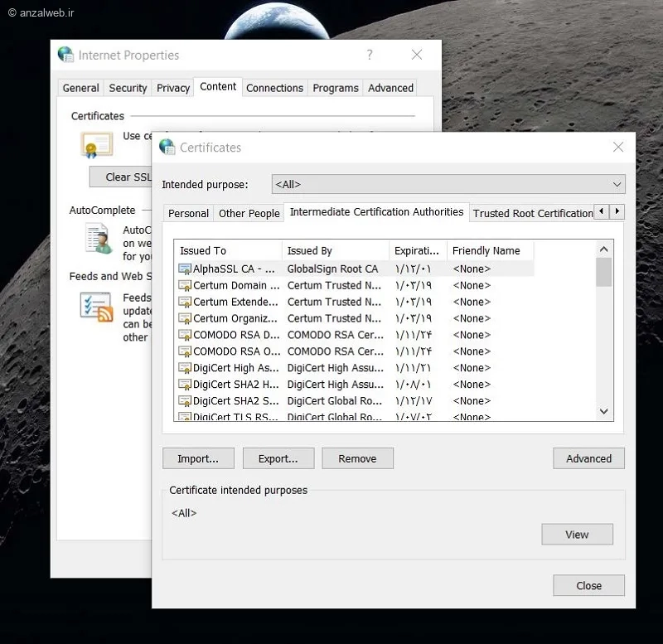The image size is (663, 644).
Task: Open the Advanced tab in Internet Properties
Action: (x=390, y=88)
